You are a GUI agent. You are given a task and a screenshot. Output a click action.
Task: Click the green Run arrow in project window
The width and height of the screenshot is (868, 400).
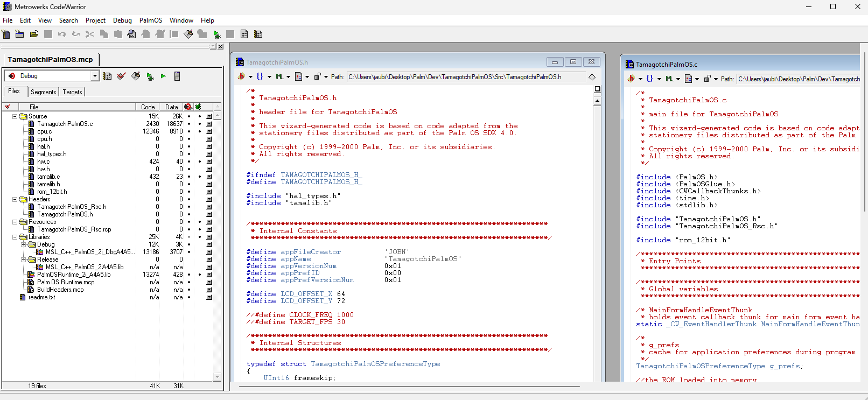click(163, 76)
